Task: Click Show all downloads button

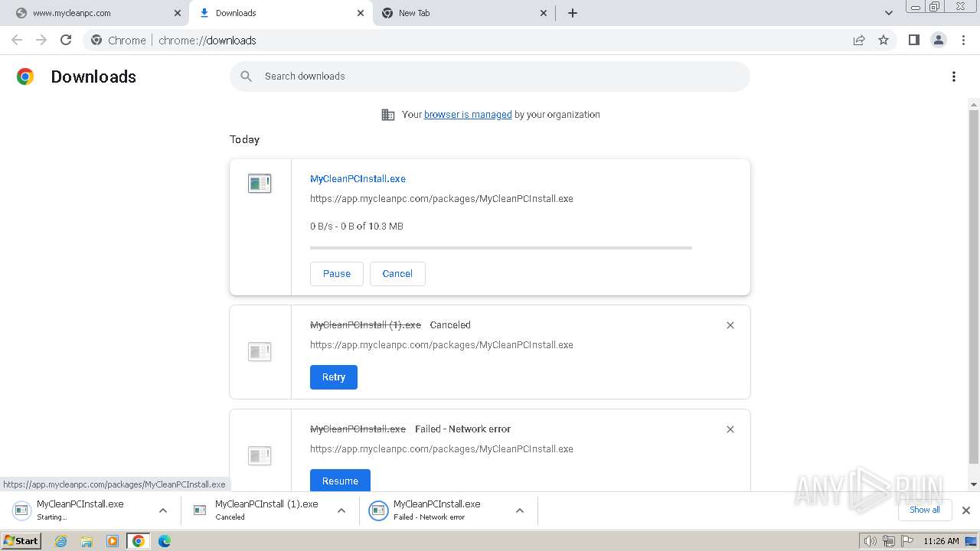Action: pos(924,510)
